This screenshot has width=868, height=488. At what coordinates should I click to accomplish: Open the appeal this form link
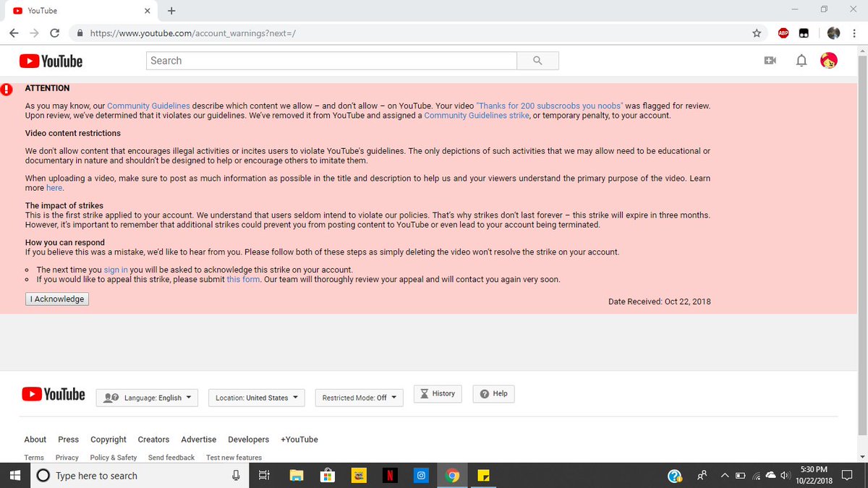(x=243, y=279)
